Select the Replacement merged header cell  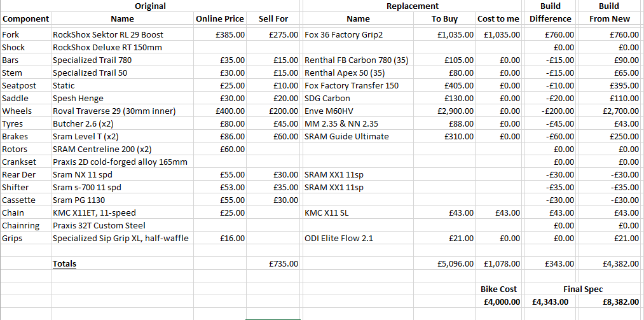(413, 6)
